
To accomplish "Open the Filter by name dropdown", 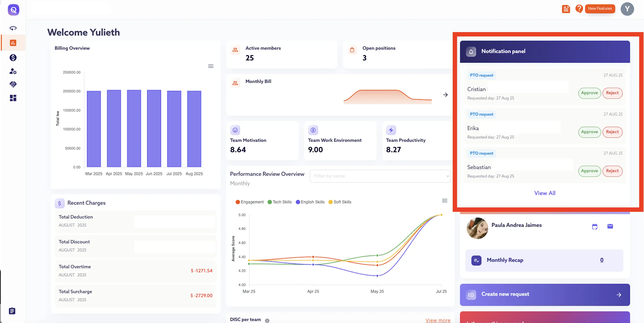I will [380, 176].
